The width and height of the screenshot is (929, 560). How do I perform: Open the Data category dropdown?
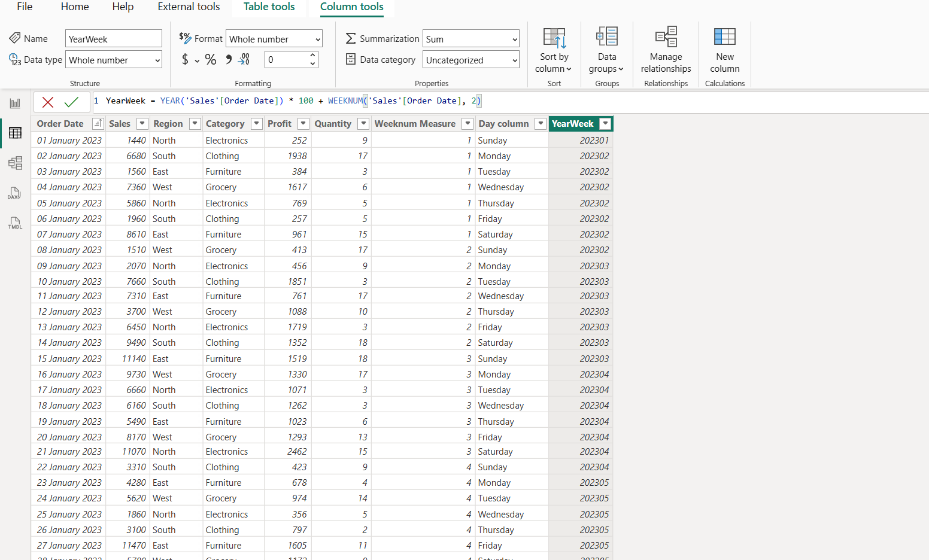(470, 59)
